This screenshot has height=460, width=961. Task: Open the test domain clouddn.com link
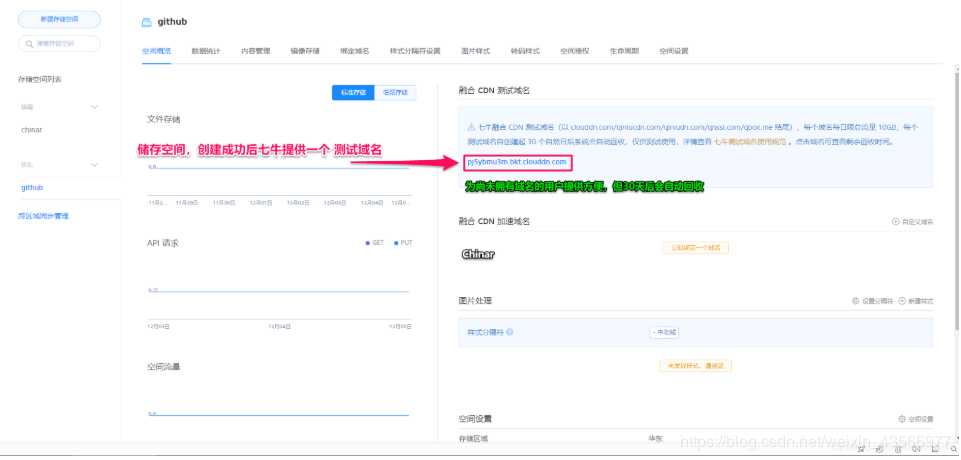517,162
